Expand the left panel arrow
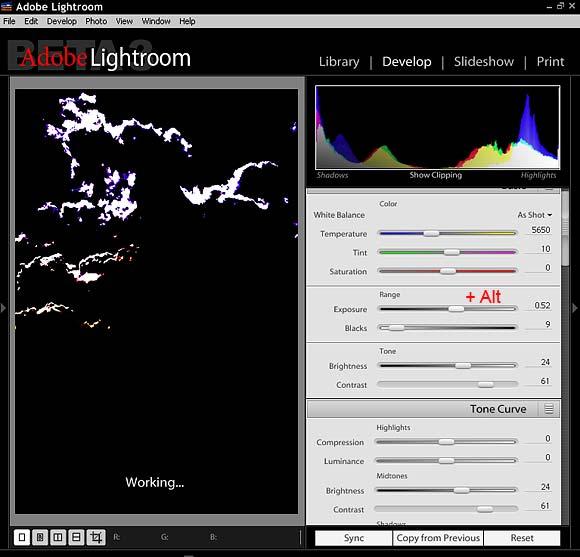Screen dimensions: 580x557 (3, 307)
